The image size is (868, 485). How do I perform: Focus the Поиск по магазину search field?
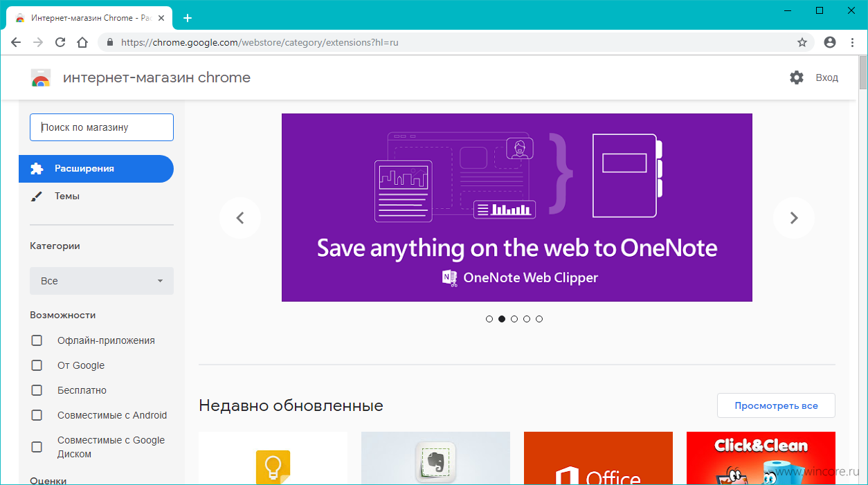tap(102, 127)
